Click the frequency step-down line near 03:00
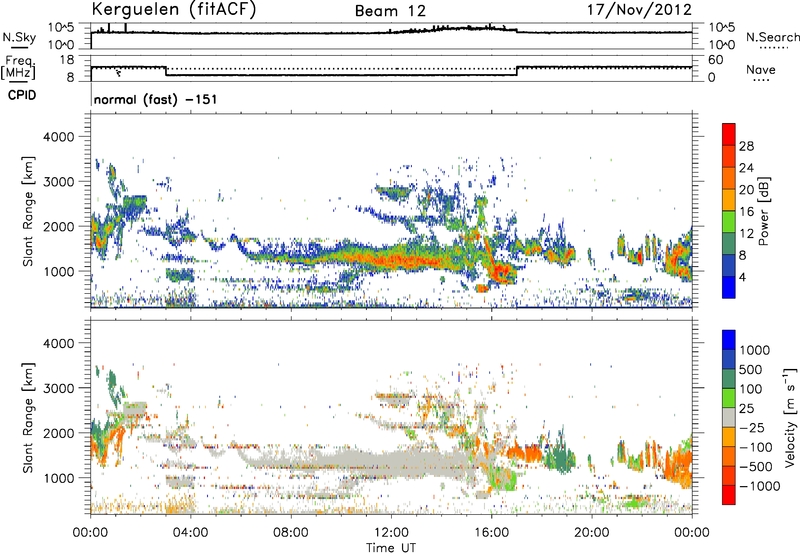This screenshot has height=554, width=800. pos(166,71)
